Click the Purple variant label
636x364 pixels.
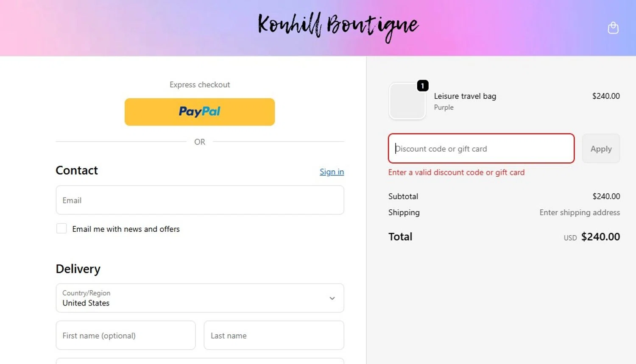(x=444, y=108)
